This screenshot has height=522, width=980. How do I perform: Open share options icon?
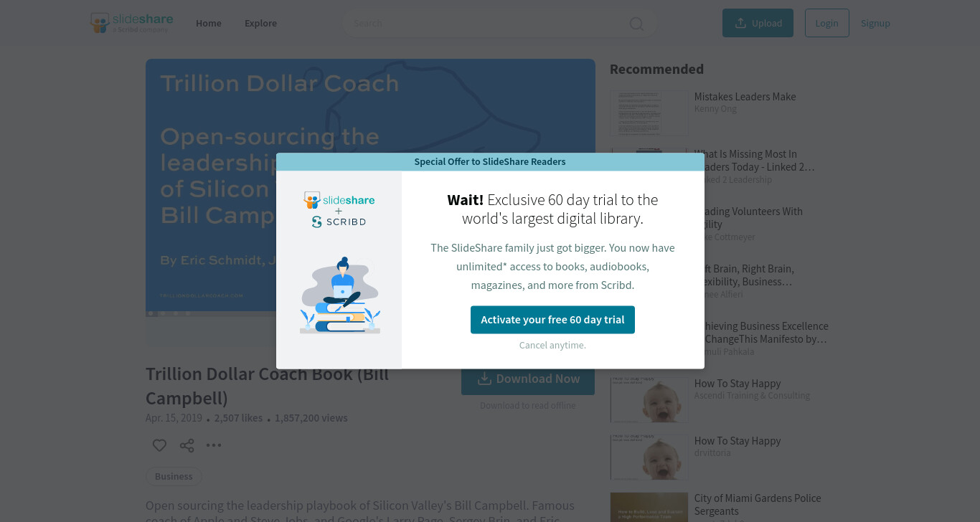pos(187,445)
